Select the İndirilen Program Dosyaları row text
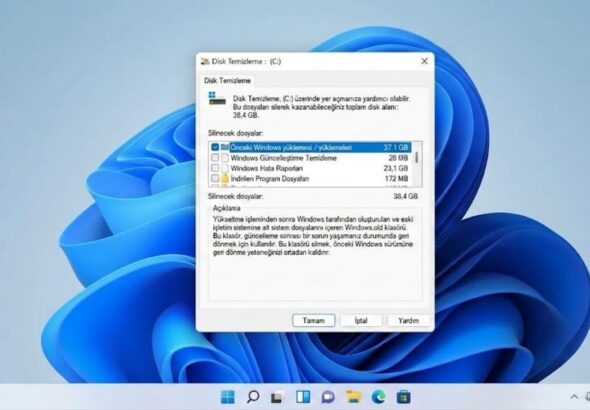 [270, 179]
